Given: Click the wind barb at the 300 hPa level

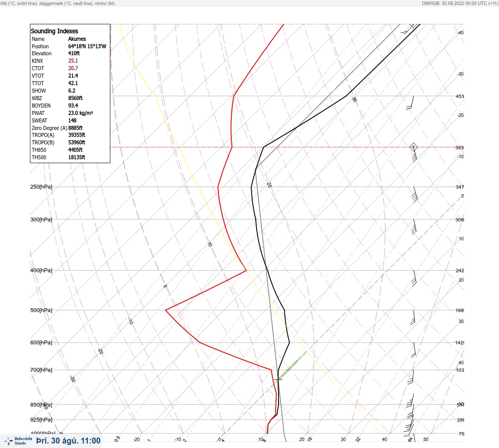Looking at the screenshot, I should [414, 226].
